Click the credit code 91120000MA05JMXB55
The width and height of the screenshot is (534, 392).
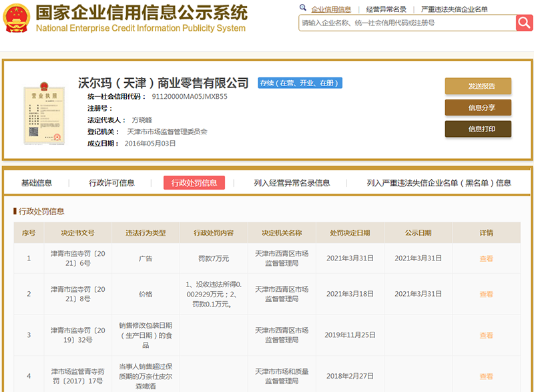(x=190, y=96)
